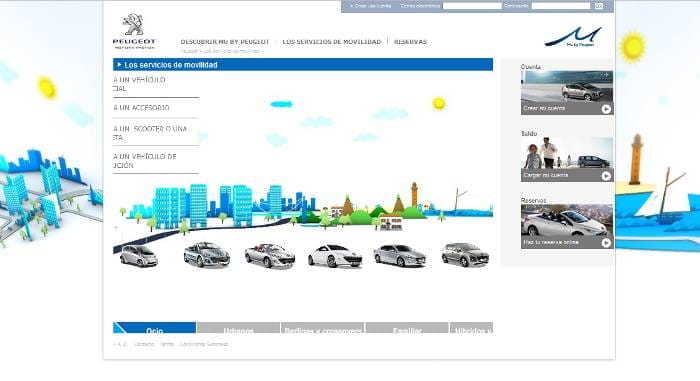Open the Contacto footer link
Viewport: 700px width, 381px height.
(144, 344)
